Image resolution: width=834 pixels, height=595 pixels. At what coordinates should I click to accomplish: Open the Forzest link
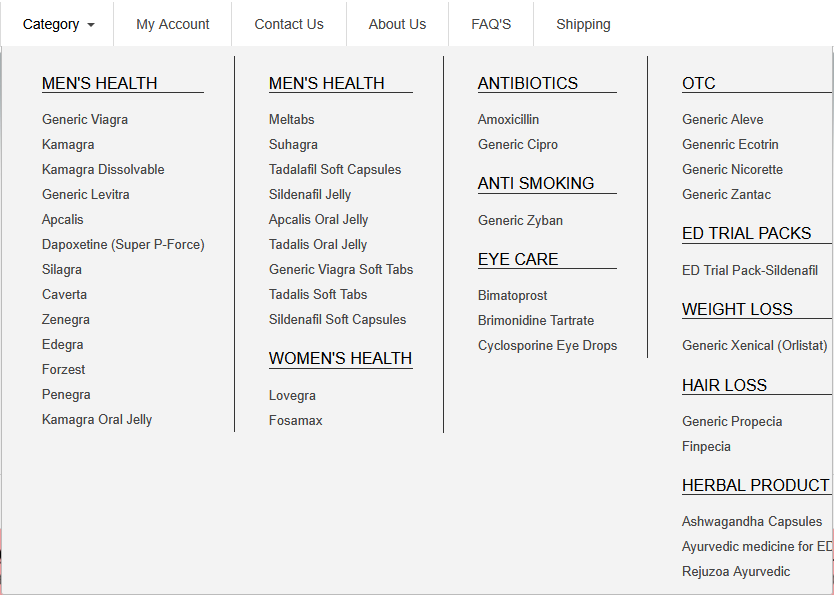63,370
